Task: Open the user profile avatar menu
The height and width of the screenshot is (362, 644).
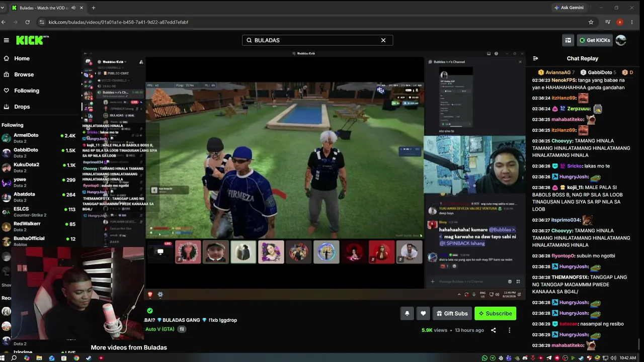Action: 621,40
